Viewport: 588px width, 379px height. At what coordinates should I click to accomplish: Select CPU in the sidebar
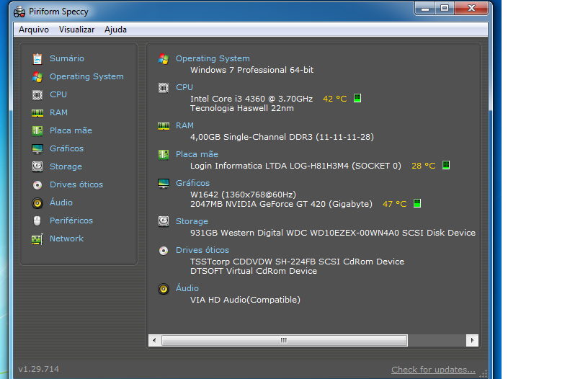58,94
